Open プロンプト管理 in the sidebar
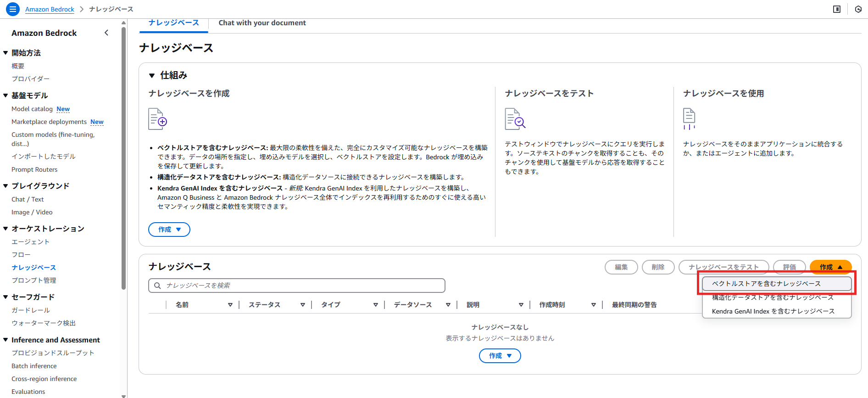Screen dimensions: 868x398 coord(34,280)
